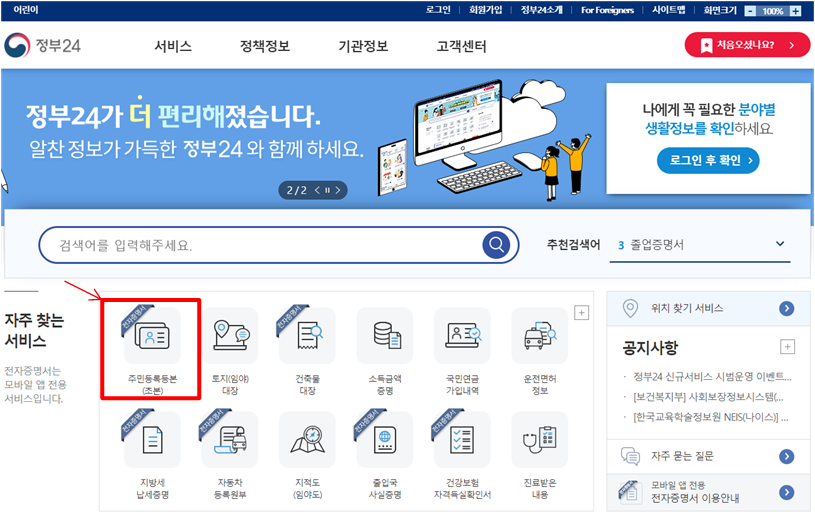Click the location pin 위치 찾기 icon
This screenshot has height=523, width=815.
(630, 308)
